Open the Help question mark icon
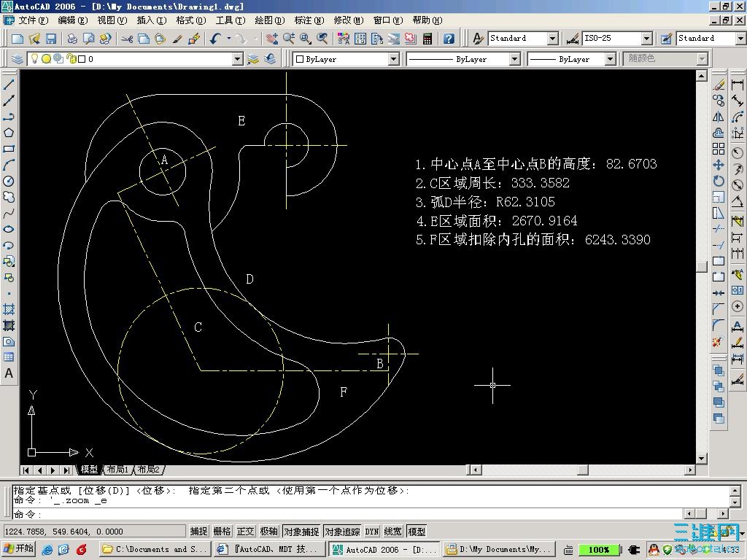The width and height of the screenshot is (747, 560). [449, 39]
